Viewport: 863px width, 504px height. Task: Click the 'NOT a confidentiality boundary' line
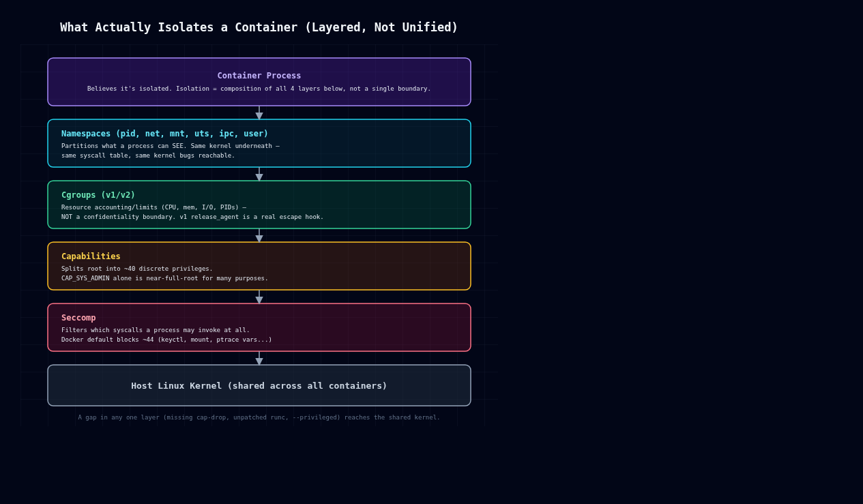[x=192, y=217]
